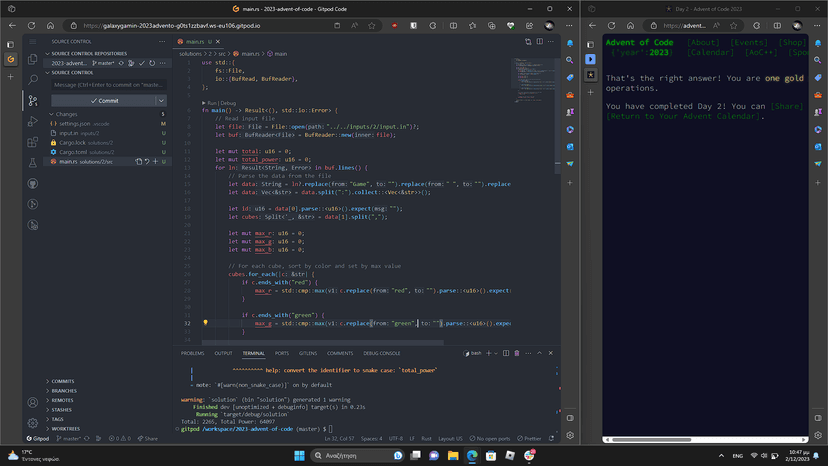Open Run and Debug view

click(x=33, y=121)
